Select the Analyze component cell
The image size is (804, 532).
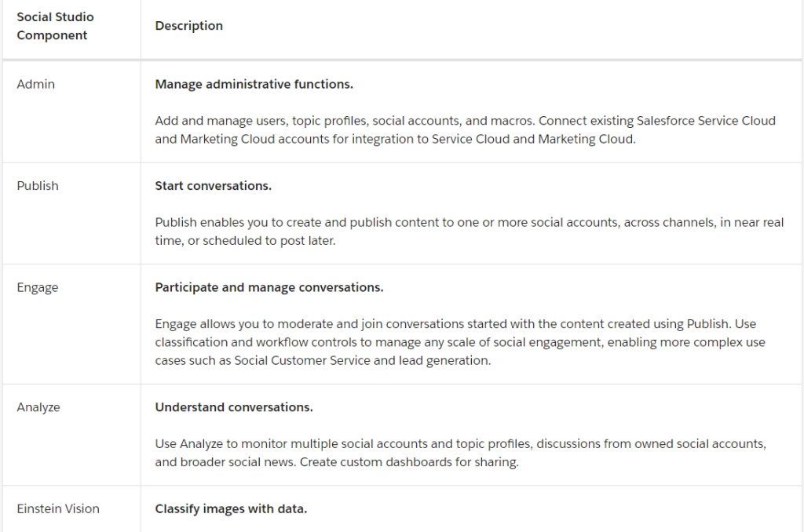[38, 407]
